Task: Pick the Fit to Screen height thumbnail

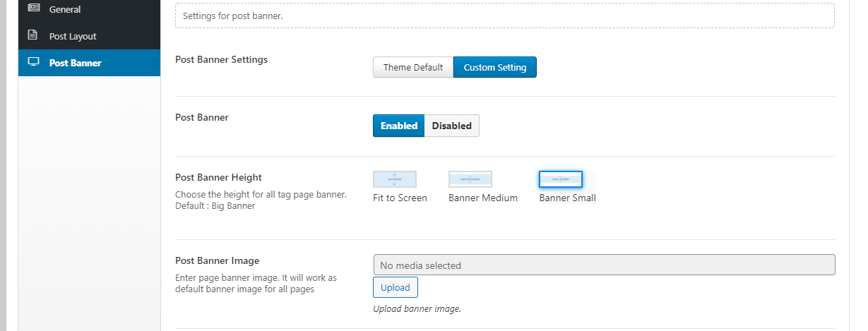Action: point(395,179)
